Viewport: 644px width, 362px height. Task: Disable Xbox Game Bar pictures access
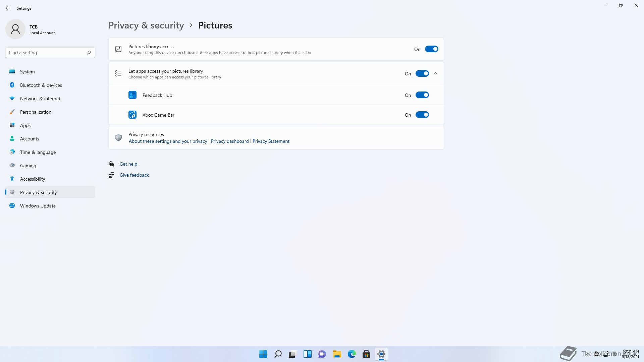[x=422, y=115]
